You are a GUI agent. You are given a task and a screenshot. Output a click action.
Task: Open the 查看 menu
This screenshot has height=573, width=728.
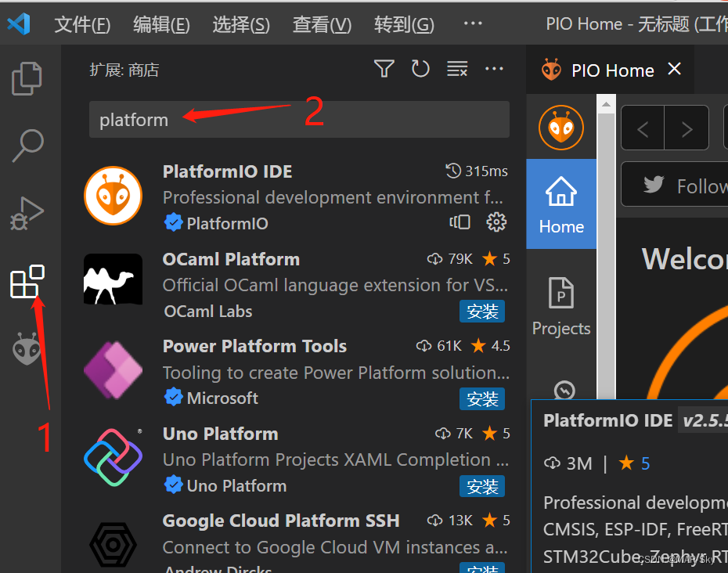coord(322,23)
